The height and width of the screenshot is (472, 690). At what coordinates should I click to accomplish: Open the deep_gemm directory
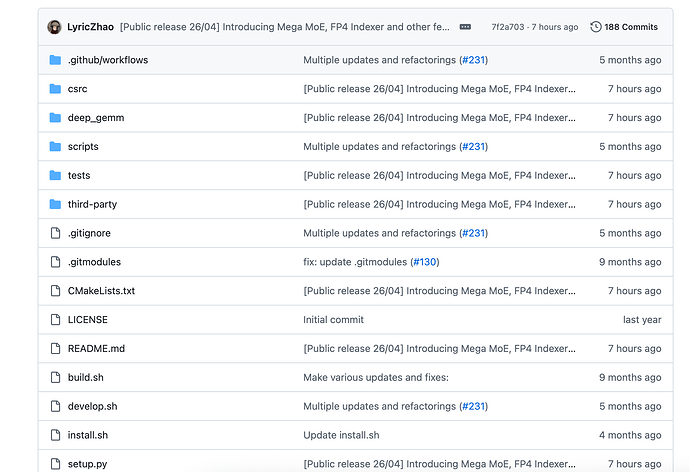[96, 118]
